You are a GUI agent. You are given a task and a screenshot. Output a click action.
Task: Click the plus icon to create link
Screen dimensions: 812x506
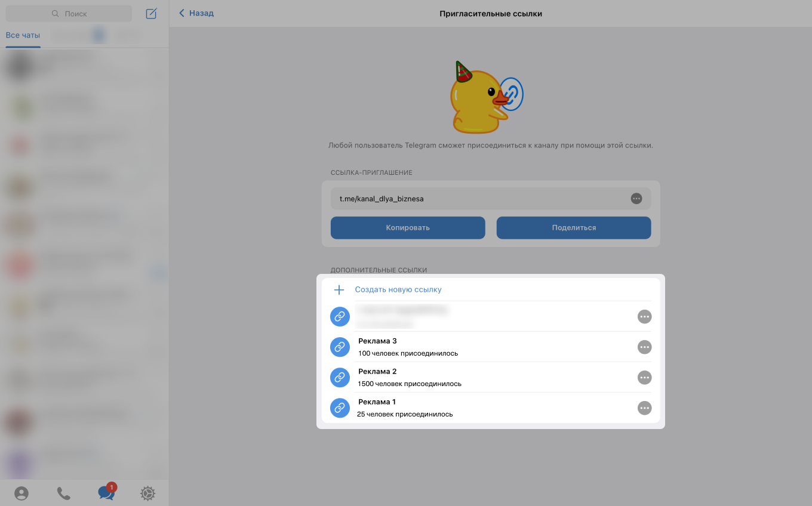pos(339,290)
